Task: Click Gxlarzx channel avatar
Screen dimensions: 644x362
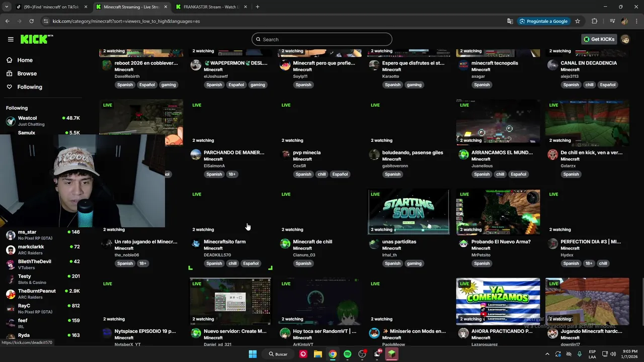Action: click(553, 155)
